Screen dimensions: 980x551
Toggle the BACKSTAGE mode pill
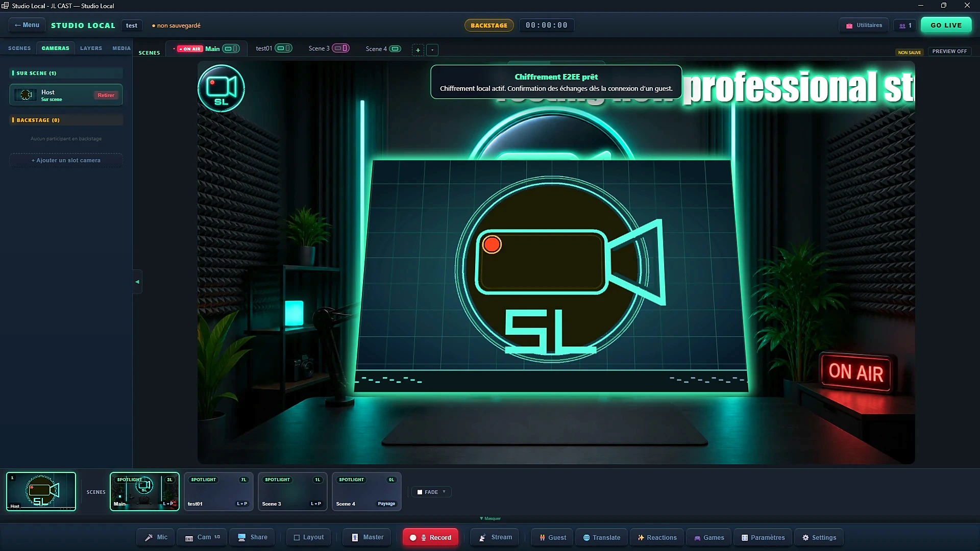[x=489, y=26]
